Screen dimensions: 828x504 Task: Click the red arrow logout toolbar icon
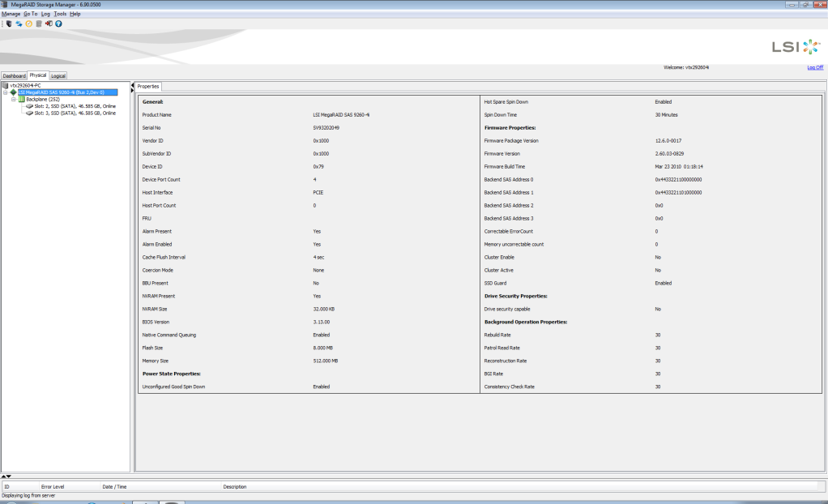click(x=49, y=23)
